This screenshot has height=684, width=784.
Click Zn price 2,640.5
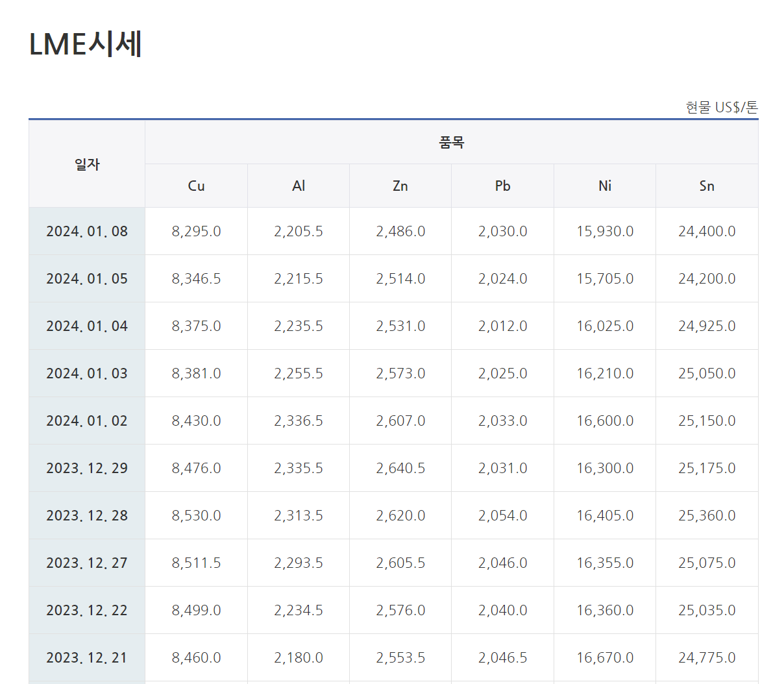[400, 468]
